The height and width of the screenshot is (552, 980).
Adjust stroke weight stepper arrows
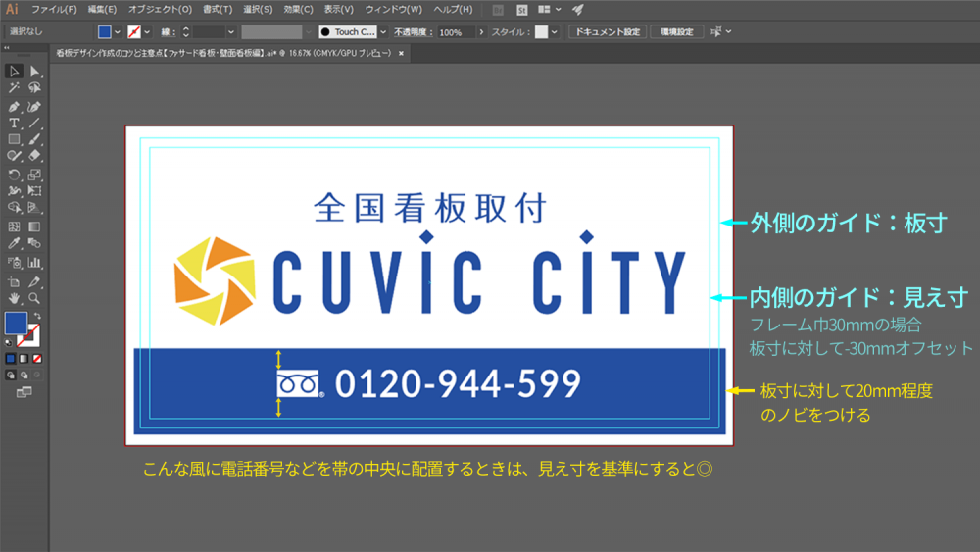[185, 32]
